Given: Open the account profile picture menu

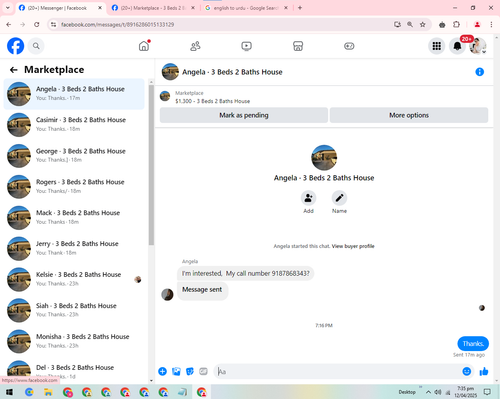Looking at the screenshot, I should coord(478,46).
